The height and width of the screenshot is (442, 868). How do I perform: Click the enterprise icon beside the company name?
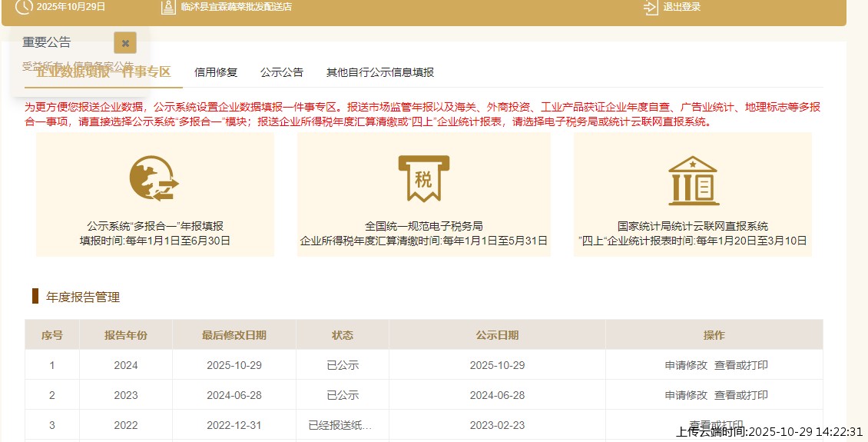[x=169, y=7]
